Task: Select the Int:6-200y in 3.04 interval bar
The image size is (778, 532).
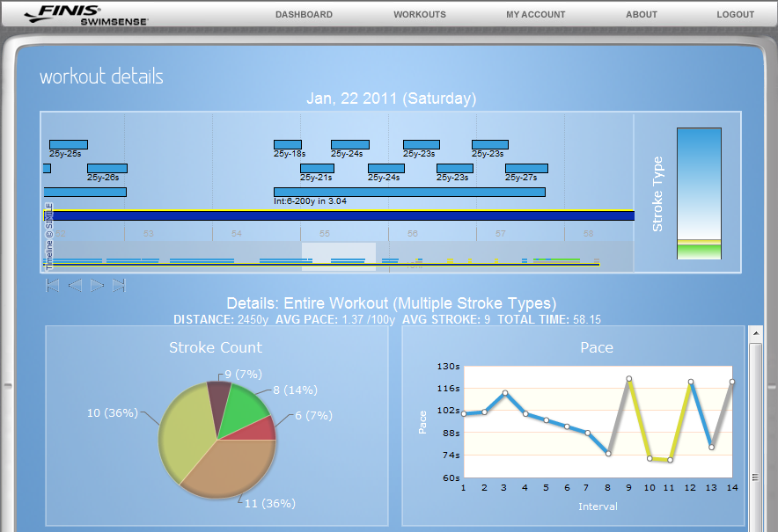Action: (410, 192)
